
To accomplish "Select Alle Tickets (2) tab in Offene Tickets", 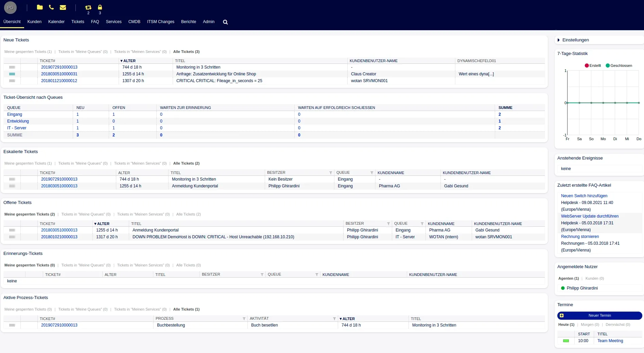I will pos(189,214).
